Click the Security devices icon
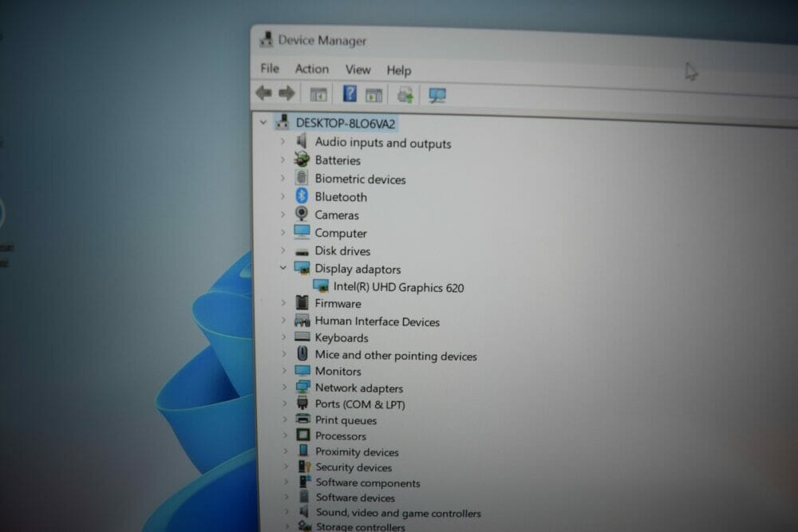Screen dimensions: 798x532 pyautogui.click(x=304, y=467)
